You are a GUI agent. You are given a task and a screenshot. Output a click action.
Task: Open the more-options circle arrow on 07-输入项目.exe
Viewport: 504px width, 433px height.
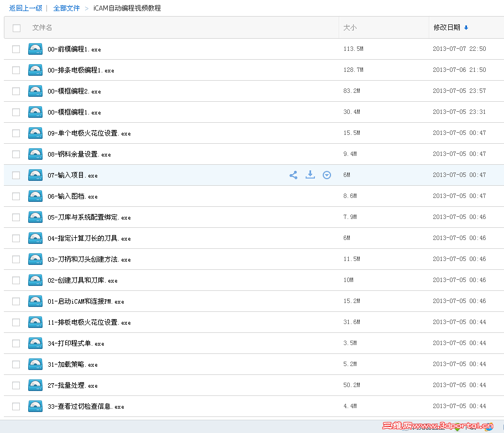327,175
